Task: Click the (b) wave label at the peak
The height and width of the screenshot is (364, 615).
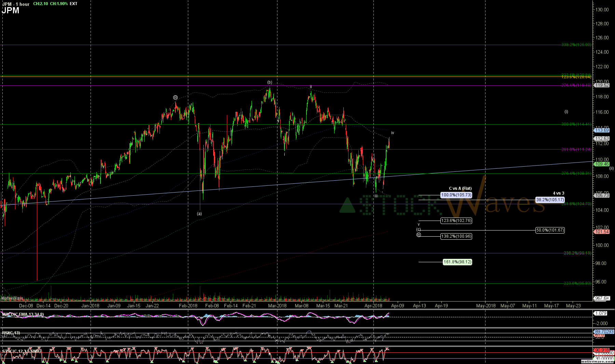Action: pyautogui.click(x=270, y=82)
